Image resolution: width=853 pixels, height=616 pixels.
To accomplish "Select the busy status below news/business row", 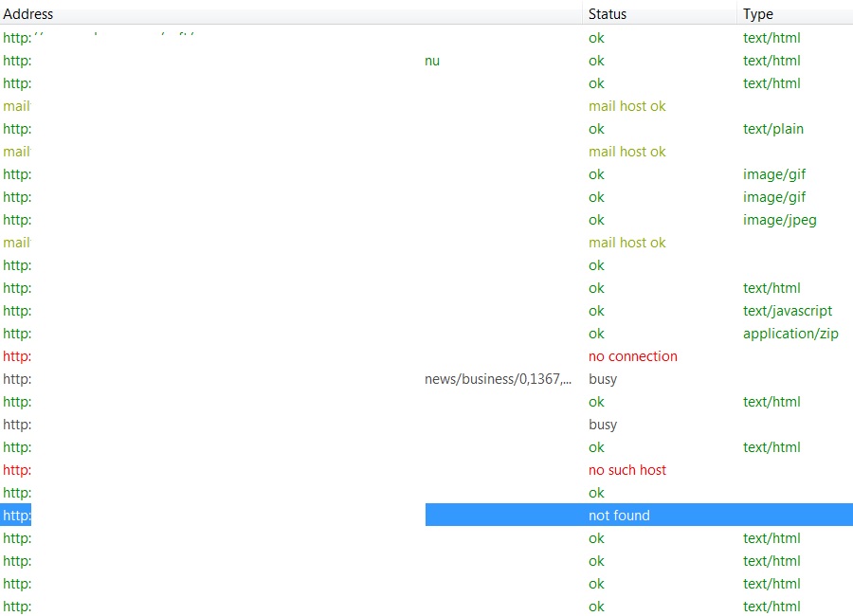I will (x=602, y=425).
